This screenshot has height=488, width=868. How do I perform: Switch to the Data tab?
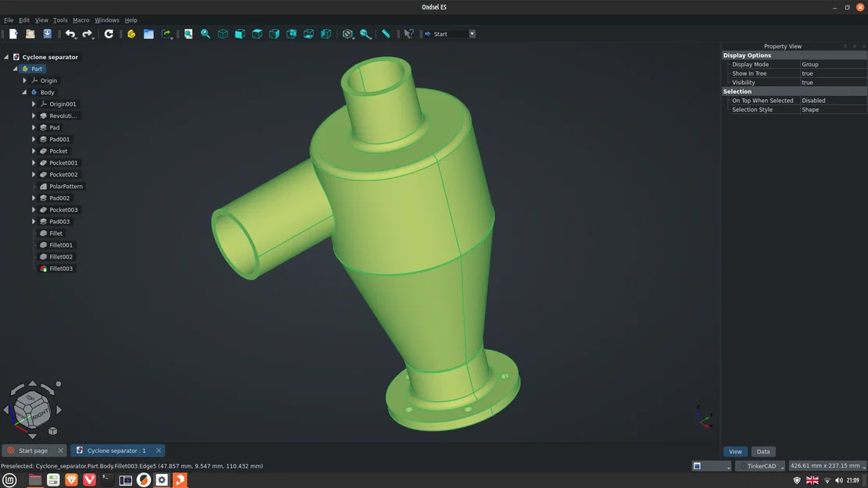(x=763, y=451)
